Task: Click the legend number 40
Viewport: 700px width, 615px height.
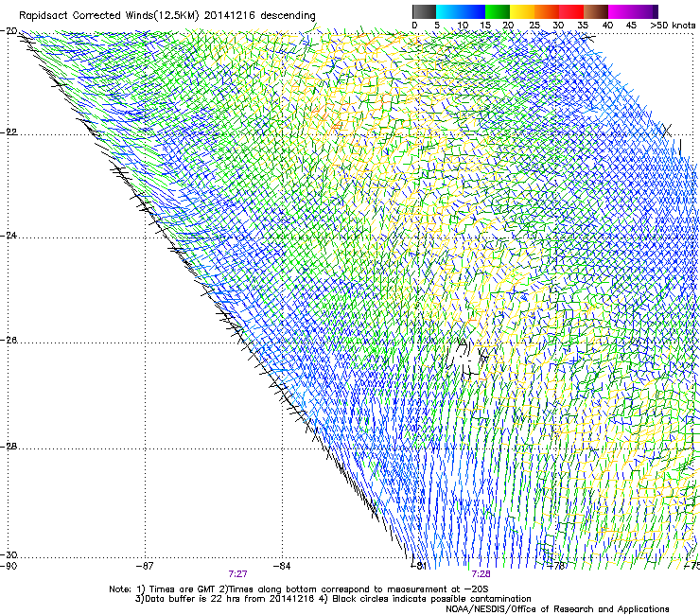Action: click(607, 26)
